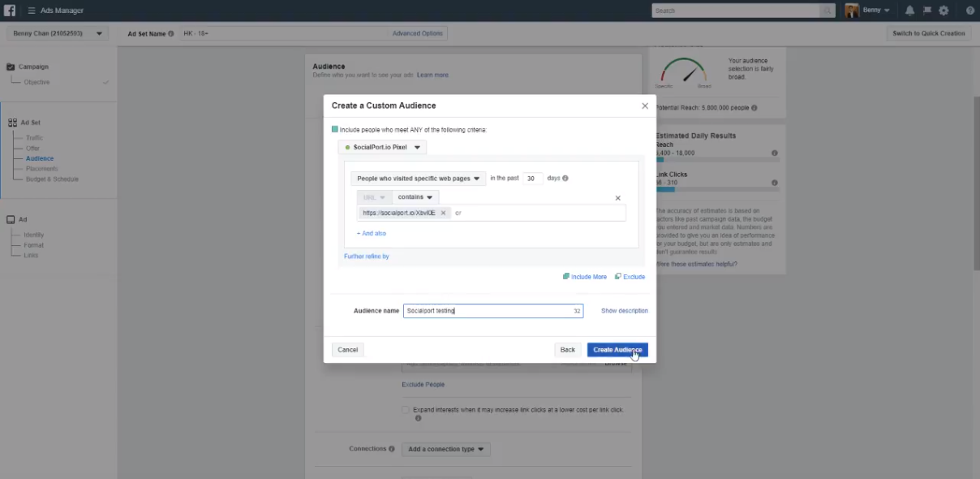Open the Benny user menu arrow
980x479 pixels.
[887, 11]
